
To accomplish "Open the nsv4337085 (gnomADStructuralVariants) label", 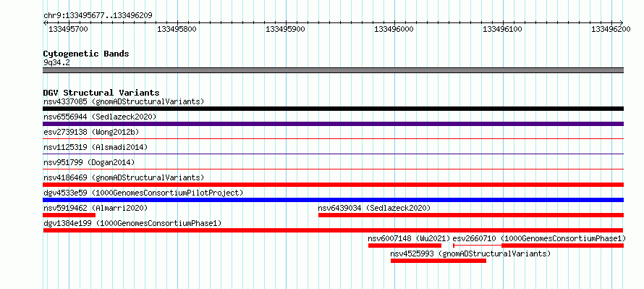I will 124,101.
